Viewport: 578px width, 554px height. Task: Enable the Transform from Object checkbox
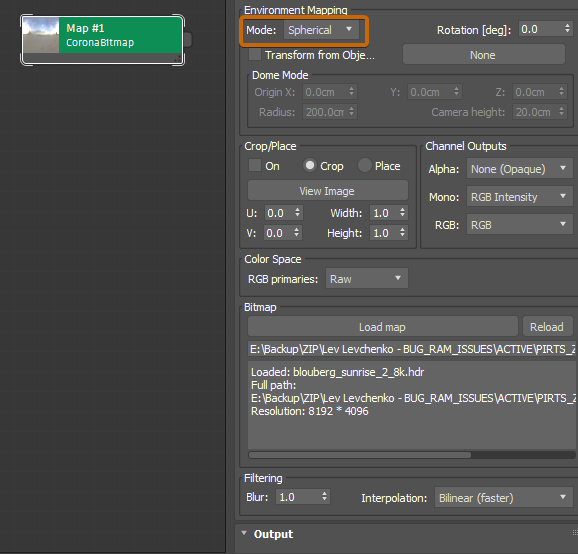tap(255, 55)
